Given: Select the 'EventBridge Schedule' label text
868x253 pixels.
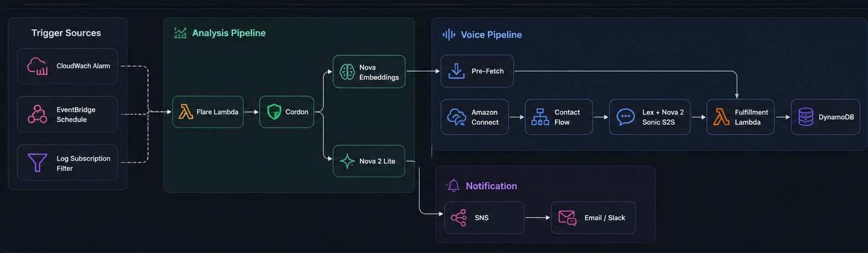Looking at the screenshot, I should [x=76, y=114].
